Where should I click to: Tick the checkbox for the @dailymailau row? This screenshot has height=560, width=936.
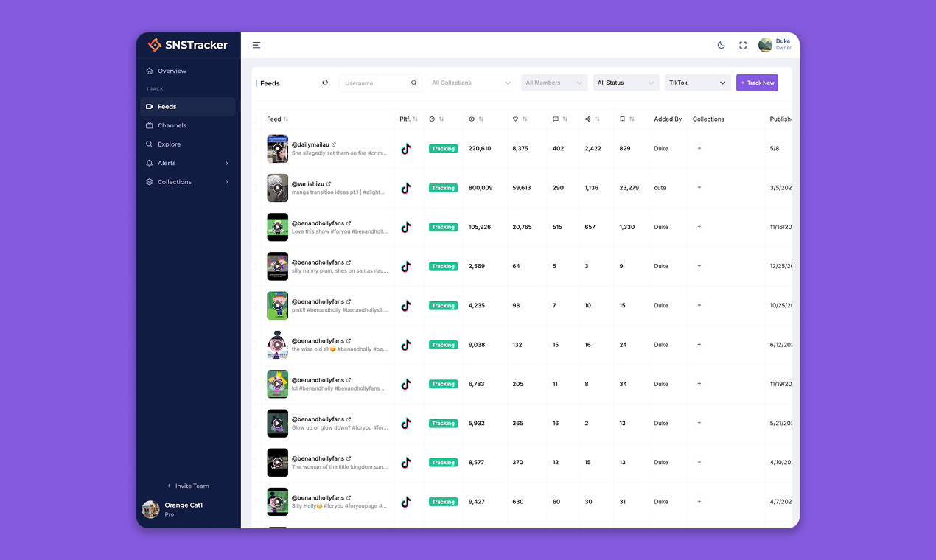(x=255, y=149)
